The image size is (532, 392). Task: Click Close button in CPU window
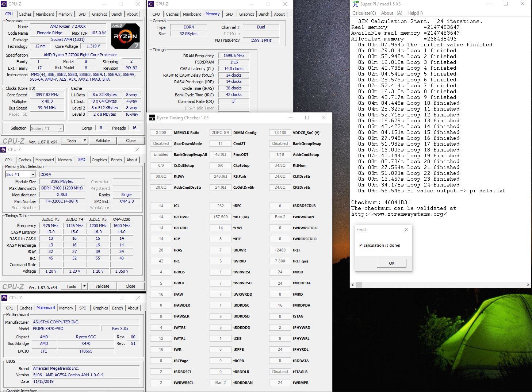pos(131,141)
